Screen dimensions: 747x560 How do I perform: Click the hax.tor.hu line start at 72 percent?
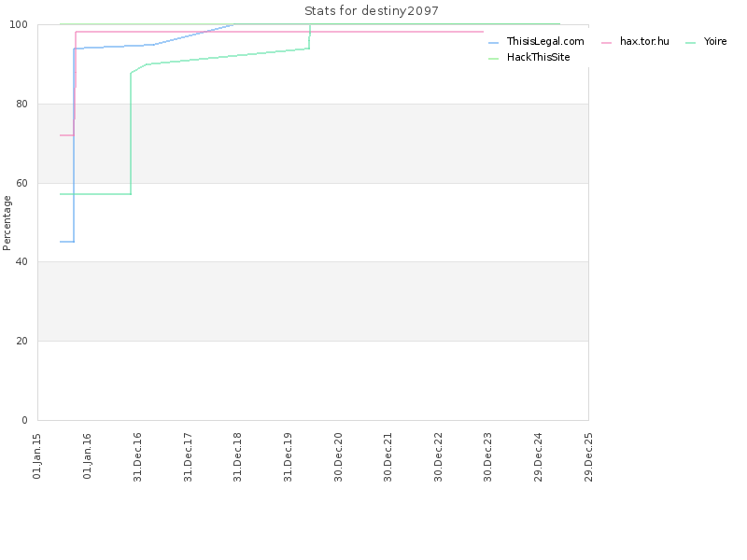[66, 135]
